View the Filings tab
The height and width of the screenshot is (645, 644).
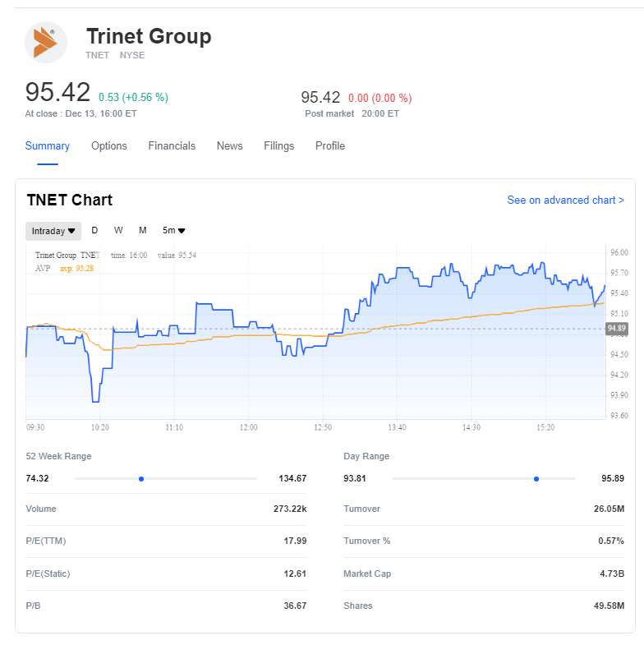tap(279, 146)
